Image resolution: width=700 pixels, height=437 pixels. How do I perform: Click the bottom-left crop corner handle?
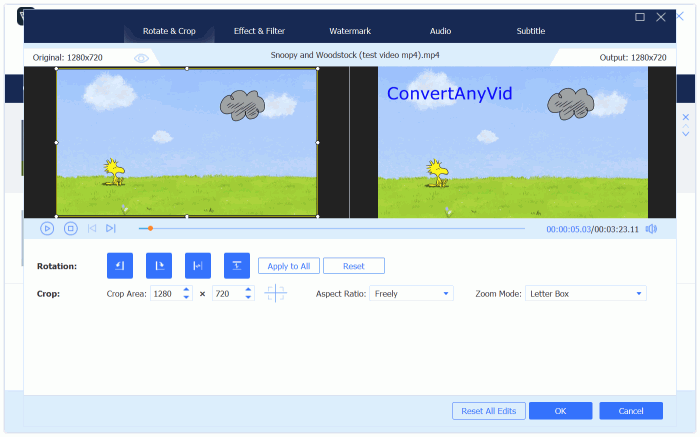56,216
